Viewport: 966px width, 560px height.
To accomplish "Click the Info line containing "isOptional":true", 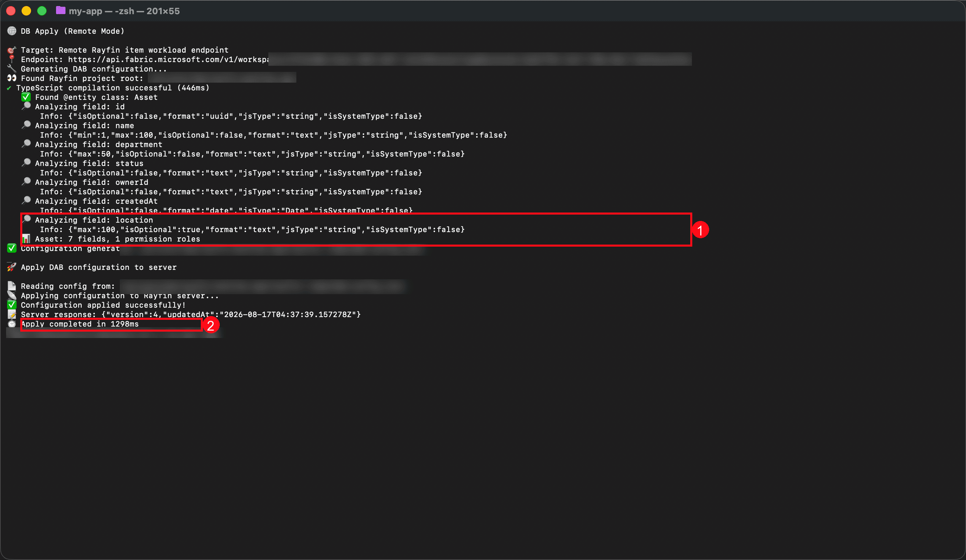I will (252, 229).
